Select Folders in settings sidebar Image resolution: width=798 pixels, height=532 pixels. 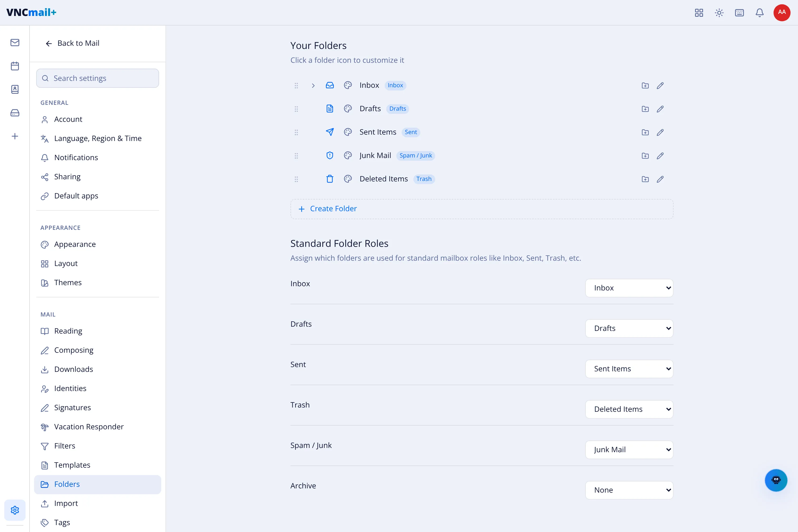pos(97,484)
